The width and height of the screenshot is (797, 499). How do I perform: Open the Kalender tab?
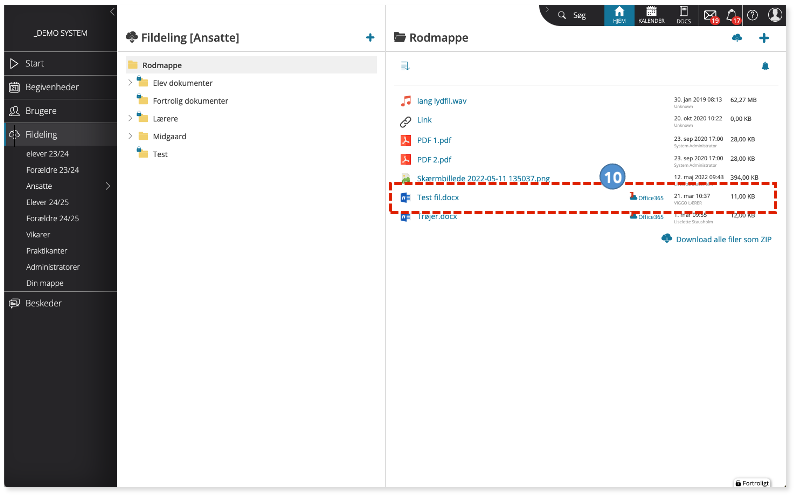coord(651,15)
